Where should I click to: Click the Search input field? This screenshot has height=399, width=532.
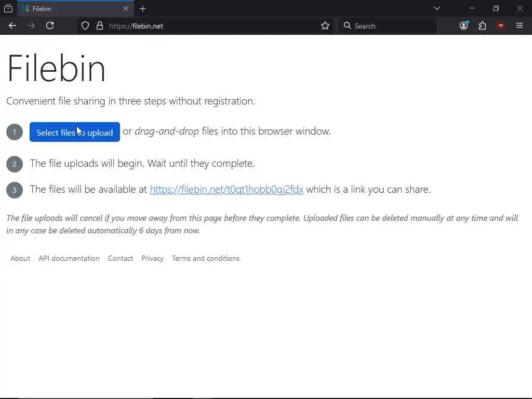[388, 26]
